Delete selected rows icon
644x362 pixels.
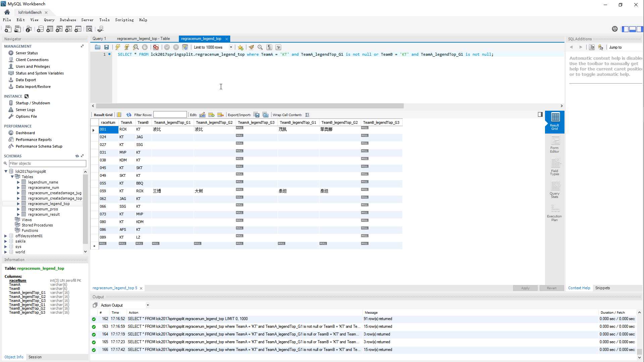point(220,115)
